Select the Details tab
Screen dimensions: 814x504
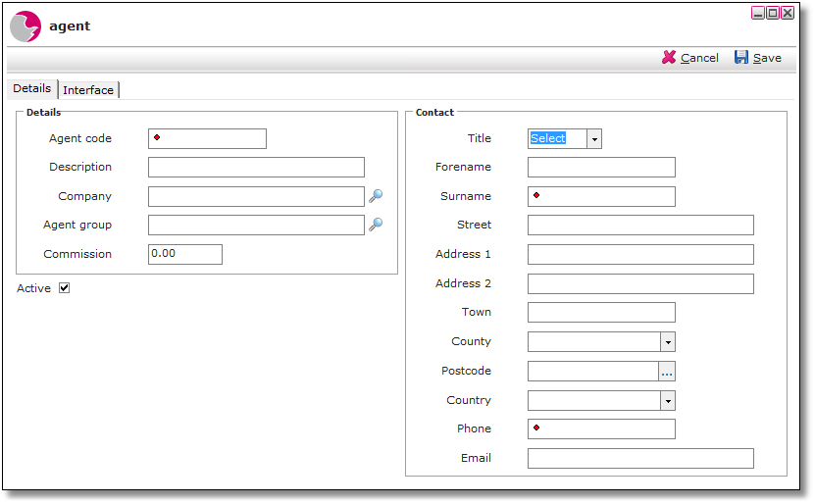31,88
